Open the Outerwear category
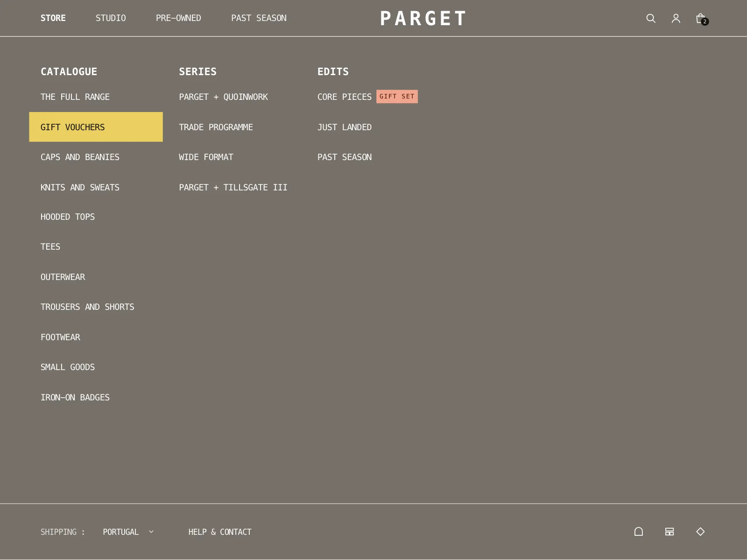The image size is (747, 560). coord(63,277)
